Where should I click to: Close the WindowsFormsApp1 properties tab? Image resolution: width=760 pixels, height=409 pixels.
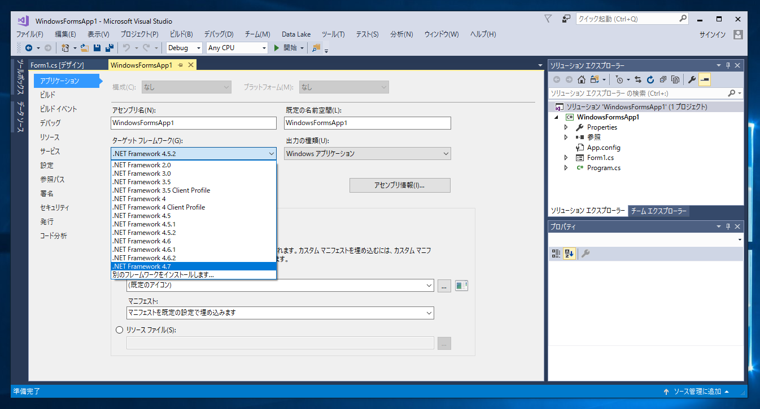pyautogui.click(x=190, y=65)
